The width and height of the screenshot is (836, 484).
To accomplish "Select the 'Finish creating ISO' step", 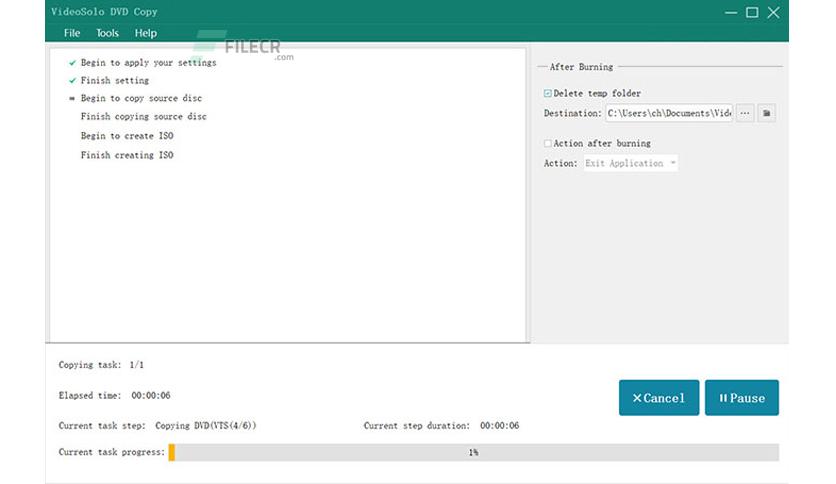I will pos(127,155).
